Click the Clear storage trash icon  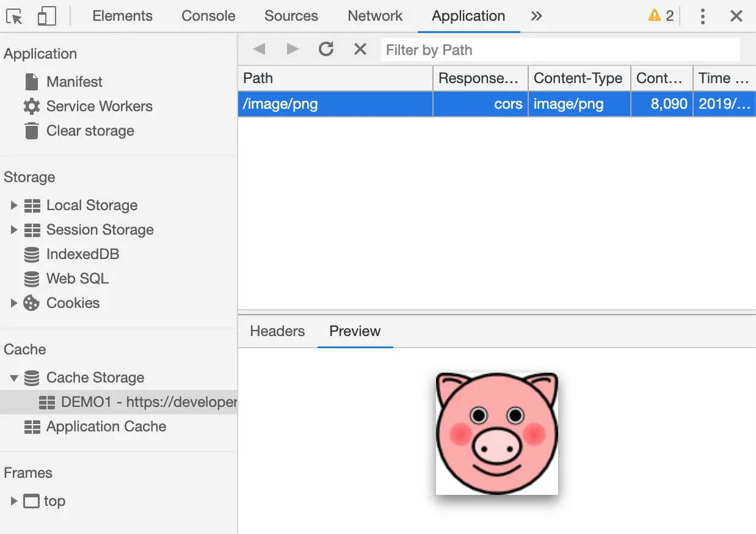(x=32, y=131)
